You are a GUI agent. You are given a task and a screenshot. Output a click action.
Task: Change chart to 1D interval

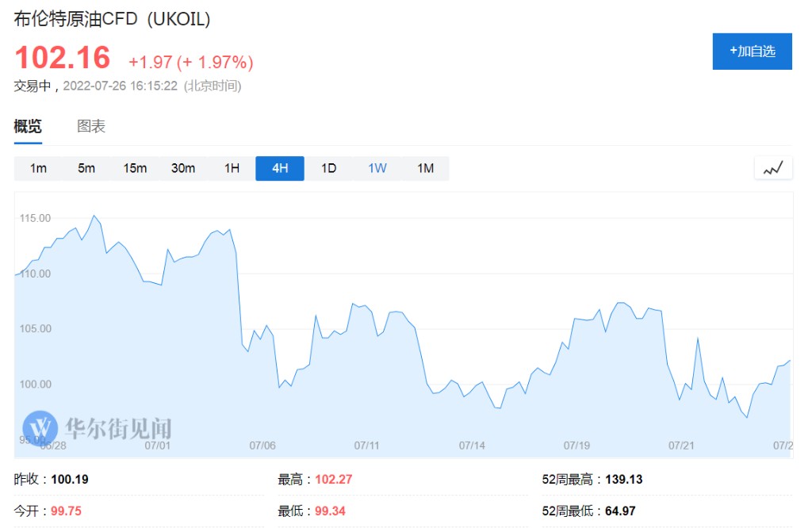click(328, 168)
